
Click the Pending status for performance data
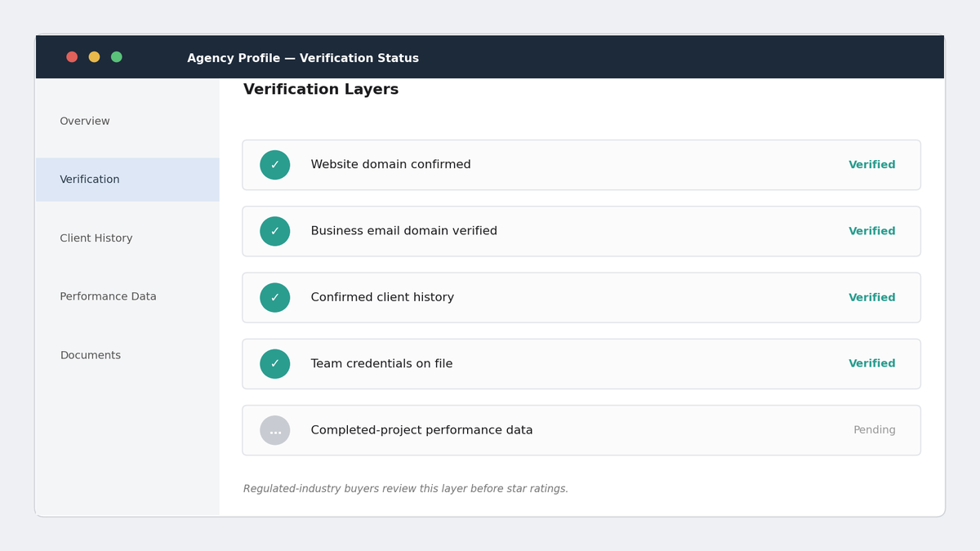point(874,430)
